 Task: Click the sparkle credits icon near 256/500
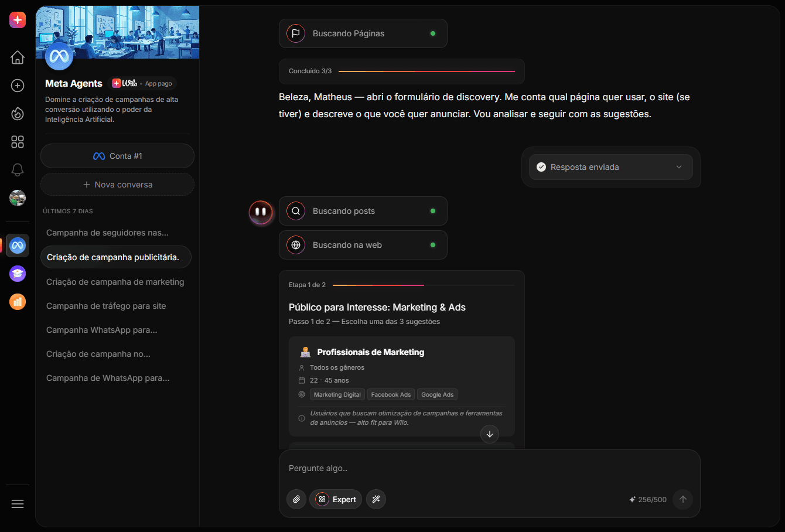pos(633,500)
